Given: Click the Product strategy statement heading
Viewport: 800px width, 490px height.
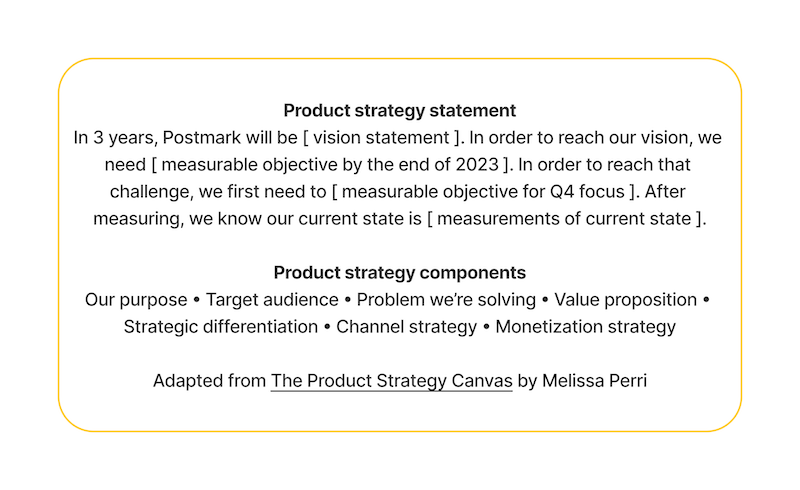Looking at the screenshot, I should click(x=399, y=111).
